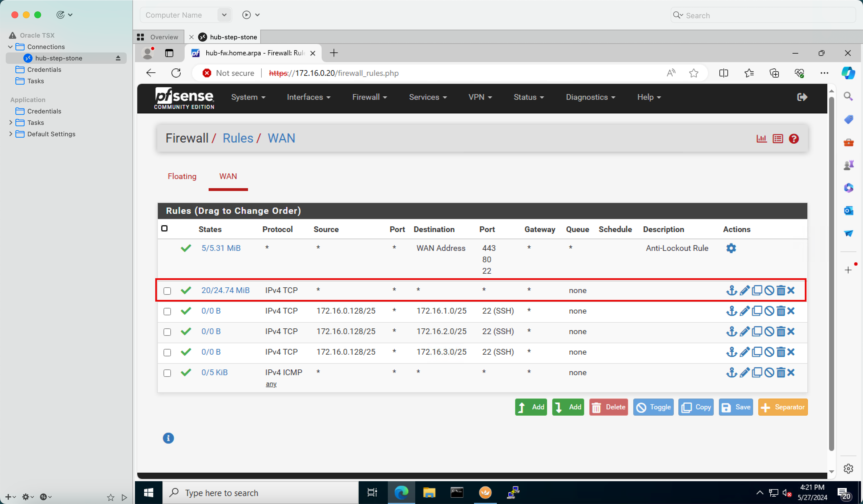Open the firewall logs list icon
The height and width of the screenshot is (504, 863).
pyautogui.click(x=778, y=139)
